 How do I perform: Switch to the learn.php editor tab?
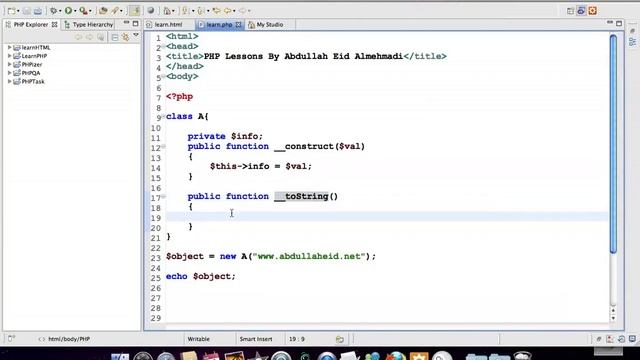pyautogui.click(x=219, y=24)
